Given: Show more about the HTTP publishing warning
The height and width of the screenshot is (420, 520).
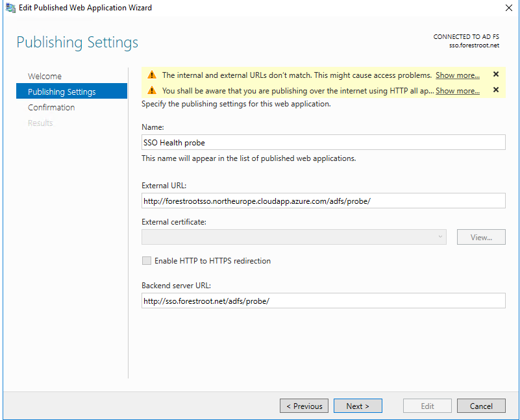Looking at the screenshot, I should tap(457, 91).
